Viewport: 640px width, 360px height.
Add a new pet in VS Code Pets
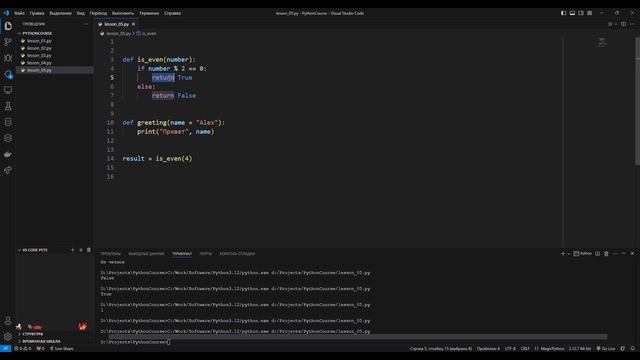(x=73, y=250)
